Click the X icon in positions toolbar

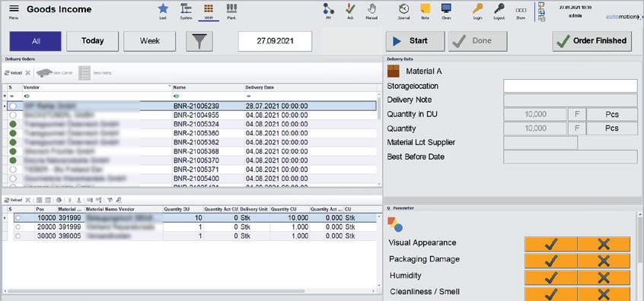[28, 200]
